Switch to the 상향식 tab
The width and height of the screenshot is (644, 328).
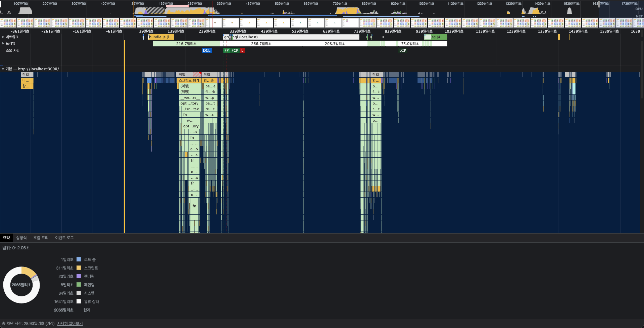pyautogui.click(x=21, y=238)
